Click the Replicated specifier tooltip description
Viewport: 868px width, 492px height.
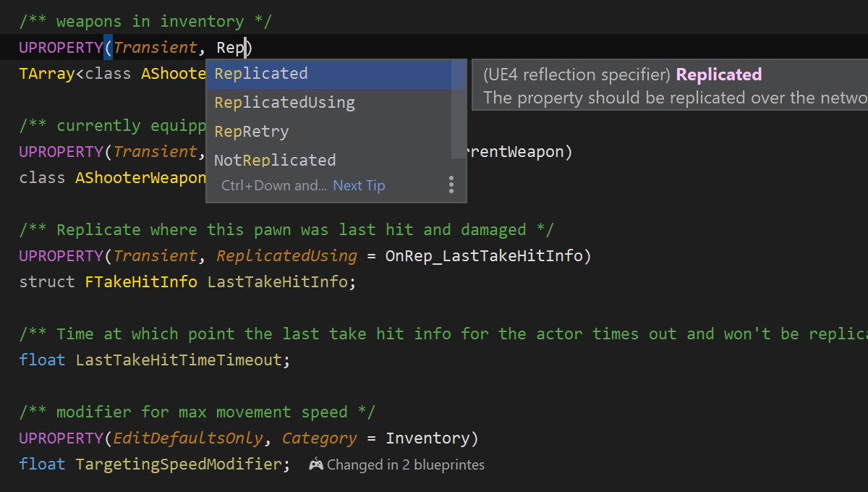[673, 98]
